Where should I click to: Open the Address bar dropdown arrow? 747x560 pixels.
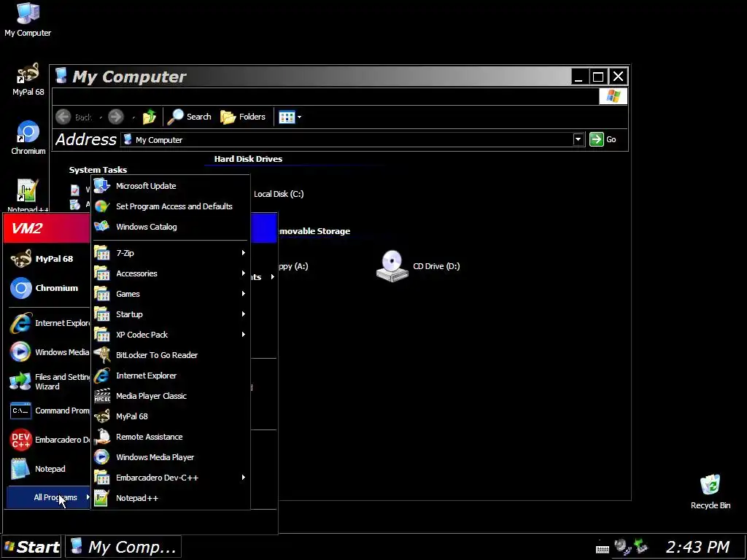pyautogui.click(x=578, y=139)
